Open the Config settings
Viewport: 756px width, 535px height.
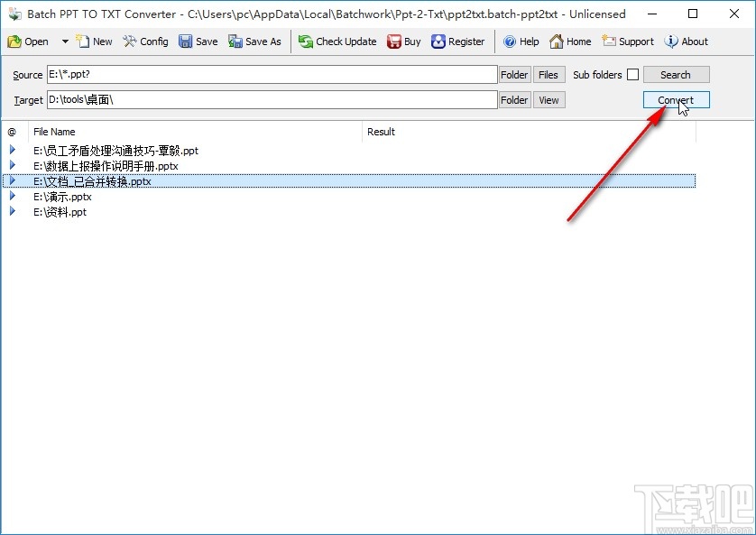click(x=145, y=42)
